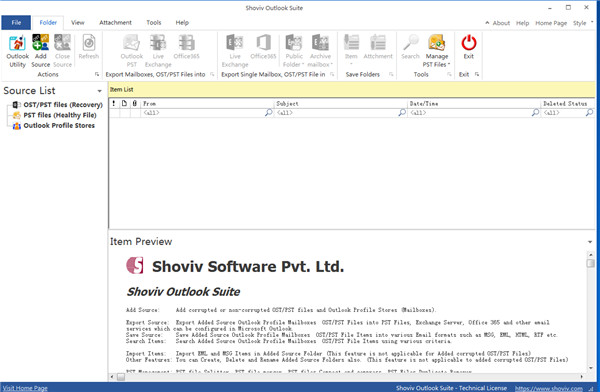Click the preview scroll down arrow
The height and width of the screenshot is (392, 600).
590,368
